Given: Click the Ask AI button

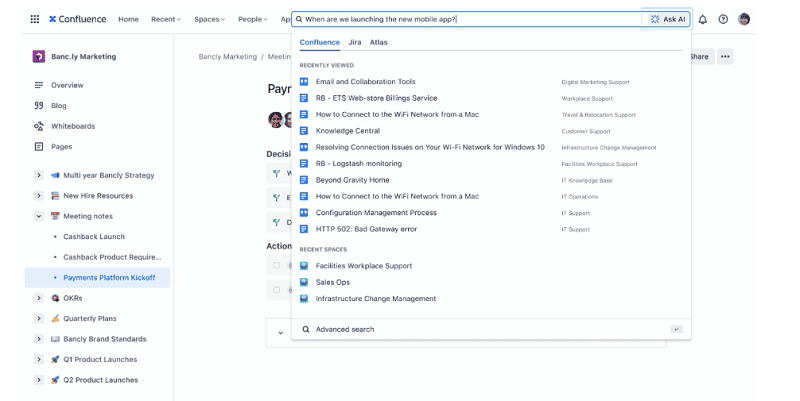Looking at the screenshot, I should 667,19.
